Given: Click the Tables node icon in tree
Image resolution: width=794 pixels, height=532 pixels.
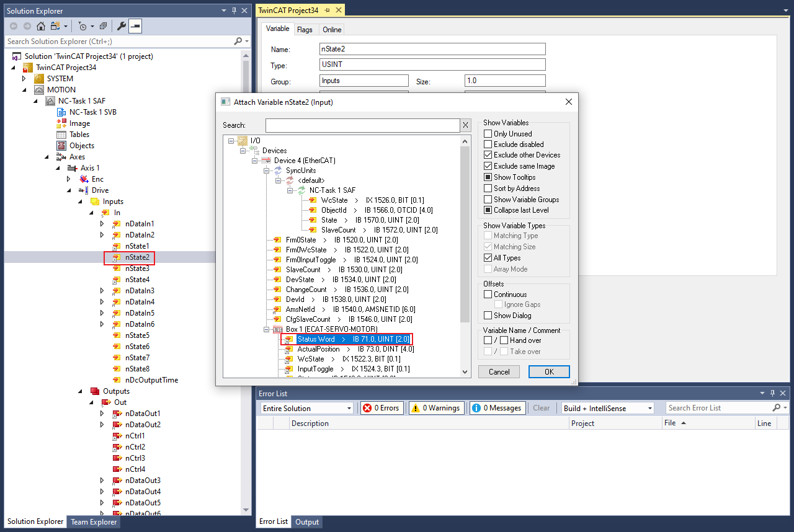Looking at the screenshot, I should pos(61,135).
